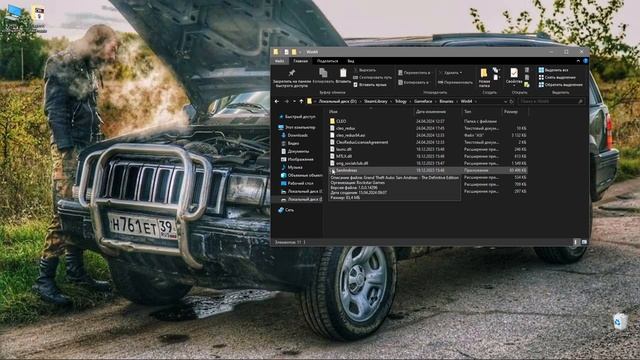
Task: Switch to large icons view in status bar
Action: pyautogui.click(x=584, y=242)
